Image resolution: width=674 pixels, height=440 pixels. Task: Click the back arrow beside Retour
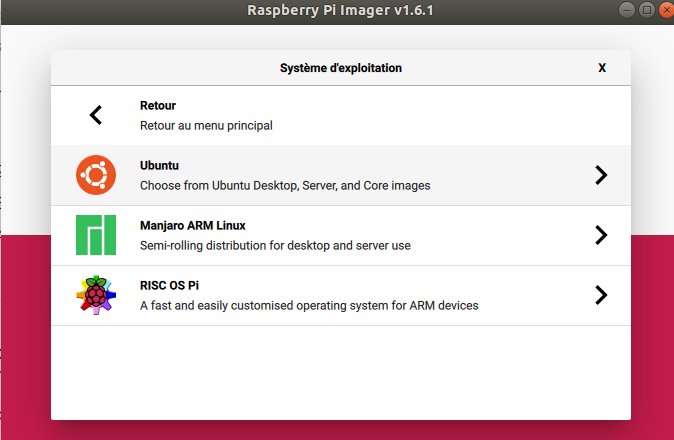(96, 115)
